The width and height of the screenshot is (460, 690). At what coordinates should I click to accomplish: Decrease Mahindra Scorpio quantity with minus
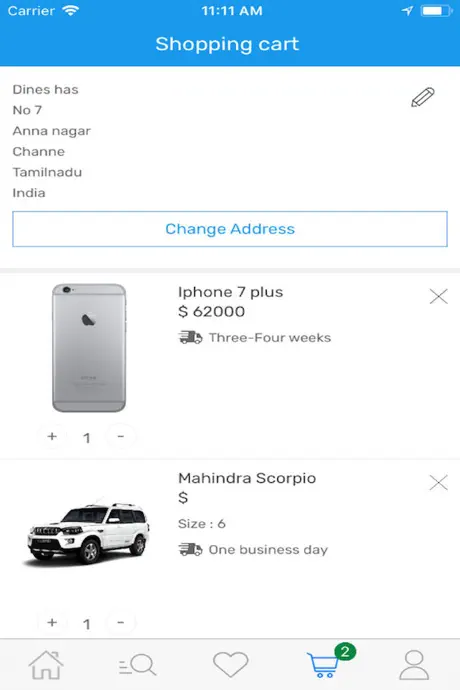pos(121,623)
